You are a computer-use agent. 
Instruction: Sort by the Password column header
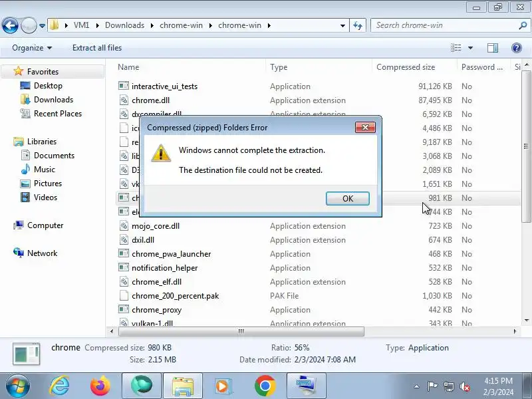pyautogui.click(x=481, y=67)
